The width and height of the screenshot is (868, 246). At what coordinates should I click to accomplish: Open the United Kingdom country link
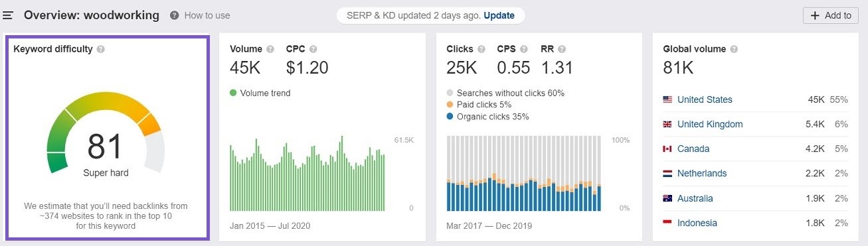point(710,124)
